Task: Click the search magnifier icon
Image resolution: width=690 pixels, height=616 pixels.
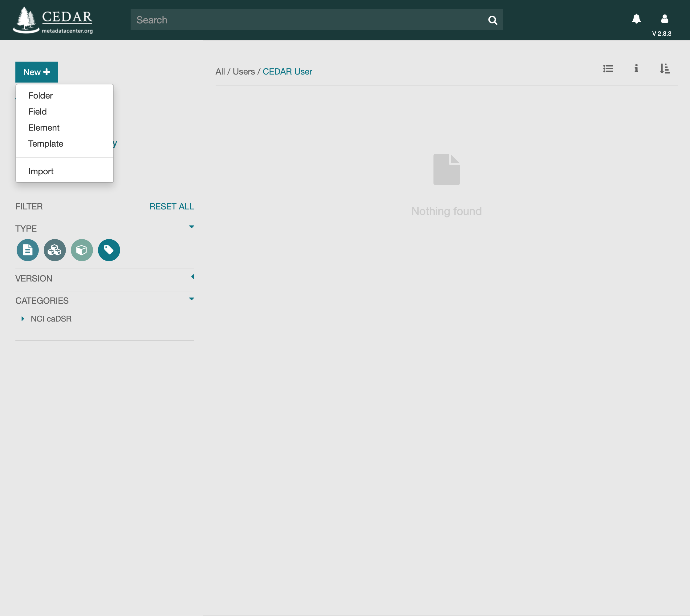Action: click(x=493, y=20)
